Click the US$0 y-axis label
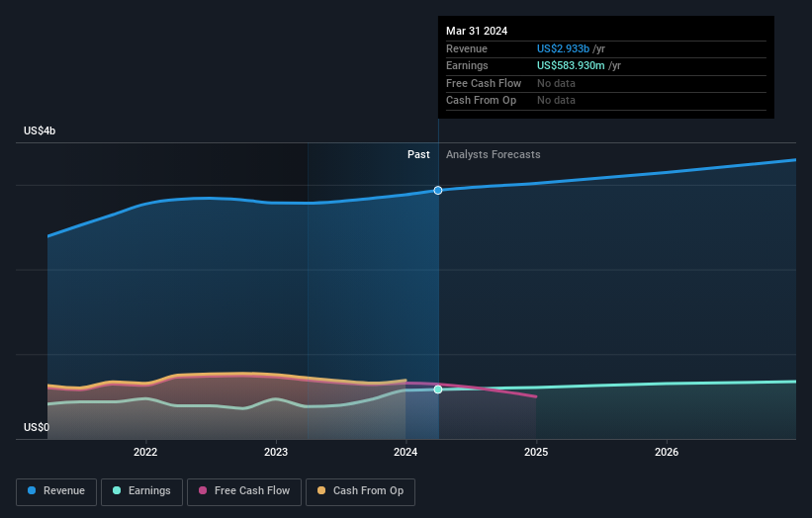The width and height of the screenshot is (812, 518). point(37,427)
